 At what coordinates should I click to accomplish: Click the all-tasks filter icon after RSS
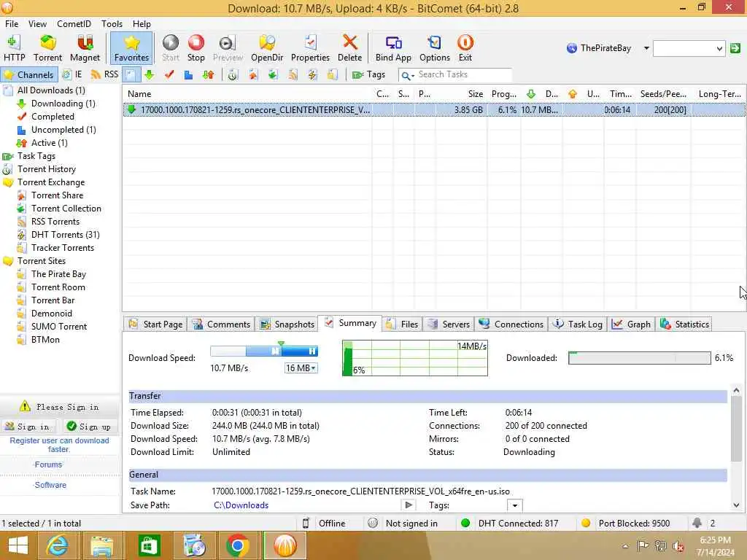[131, 75]
